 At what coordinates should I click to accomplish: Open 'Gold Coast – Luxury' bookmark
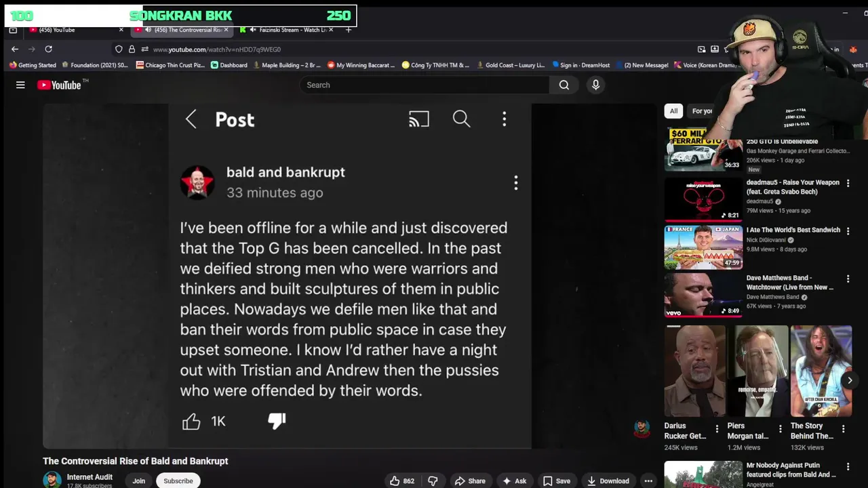point(510,65)
